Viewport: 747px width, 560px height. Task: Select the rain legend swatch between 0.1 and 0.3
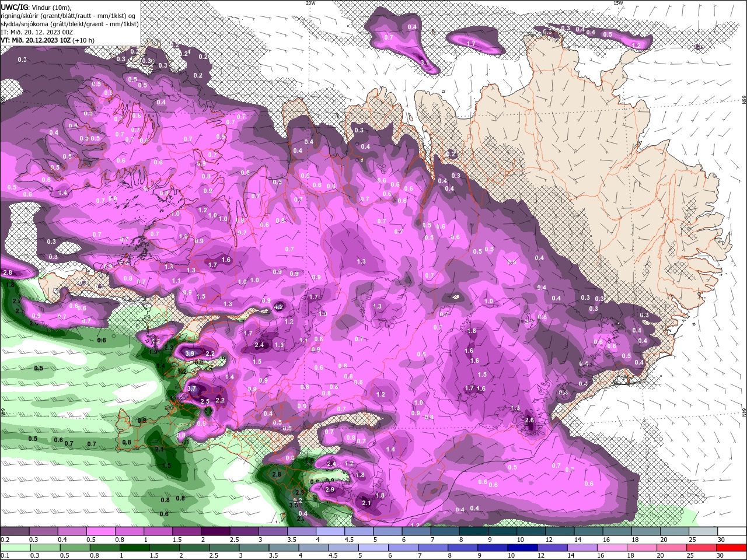(x=15, y=548)
